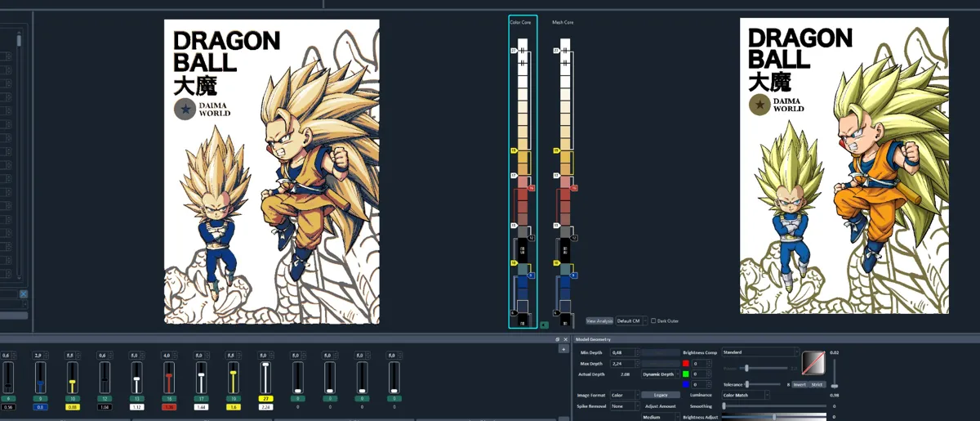The width and height of the screenshot is (980, 421).
Task: Click the black layer slider valued 1.04
Action: point(105,378)
